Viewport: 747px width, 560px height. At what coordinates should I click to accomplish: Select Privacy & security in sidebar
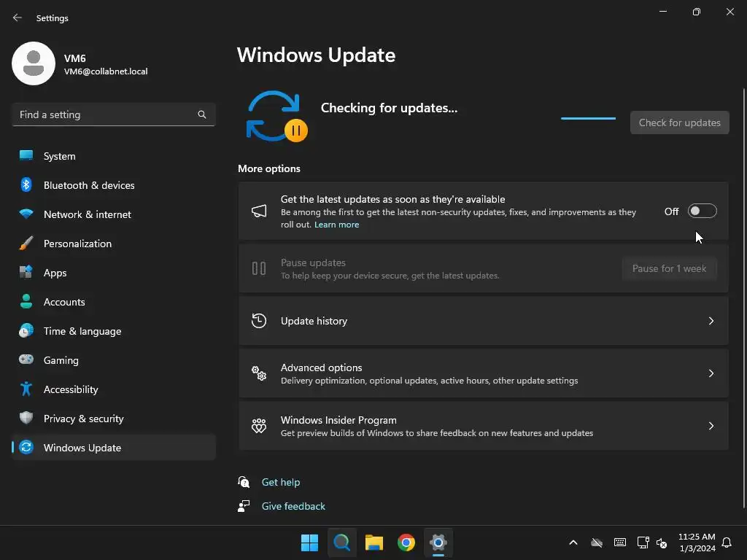point(113,419)
